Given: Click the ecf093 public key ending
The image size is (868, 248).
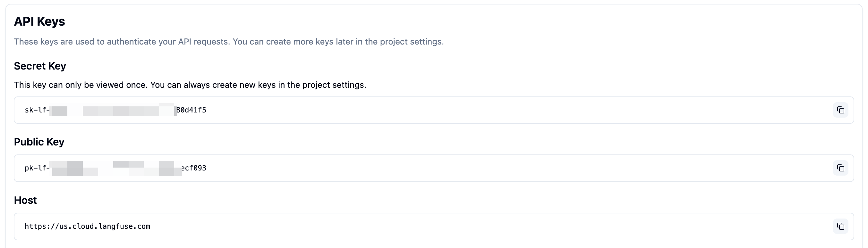Looking at the screenshot, I should pyautogui.click(x=194, y=168).
